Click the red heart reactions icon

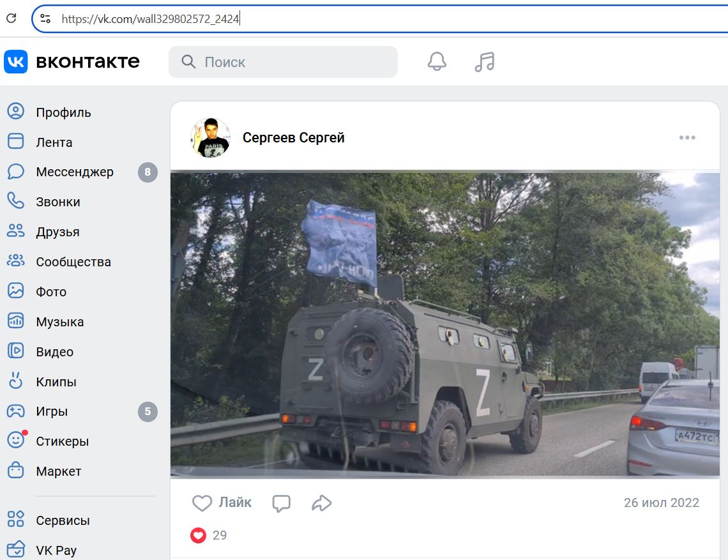point(199,535)
